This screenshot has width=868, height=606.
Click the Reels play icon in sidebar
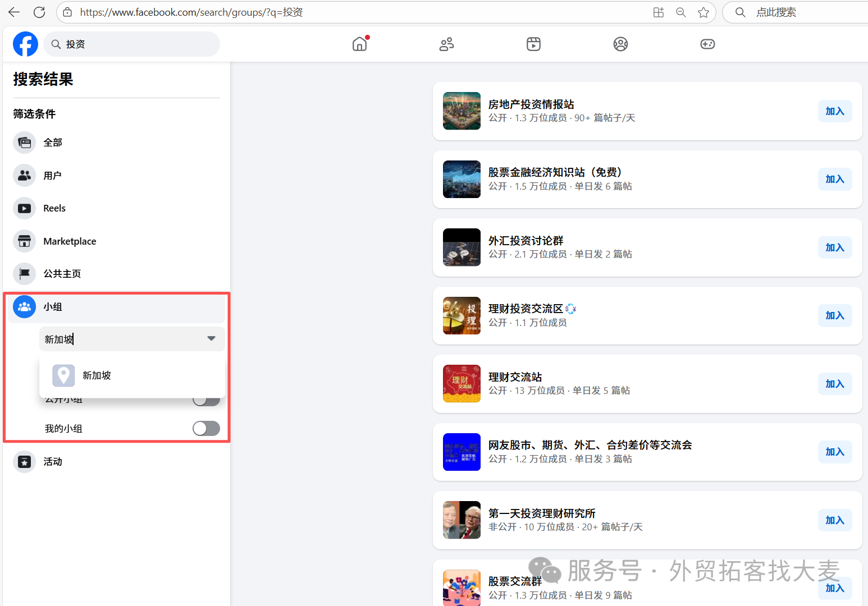(24, 208)
